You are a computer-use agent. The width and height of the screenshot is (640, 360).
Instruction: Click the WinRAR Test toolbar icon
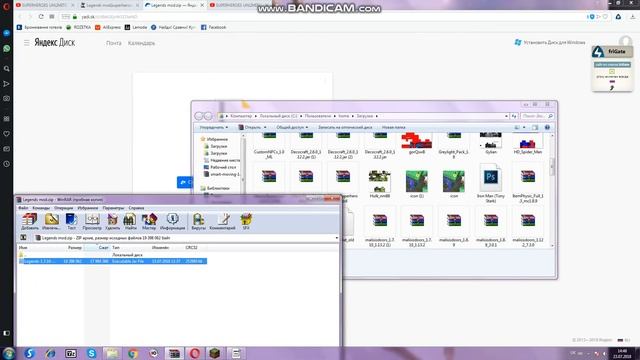click(x=71, y=222)
